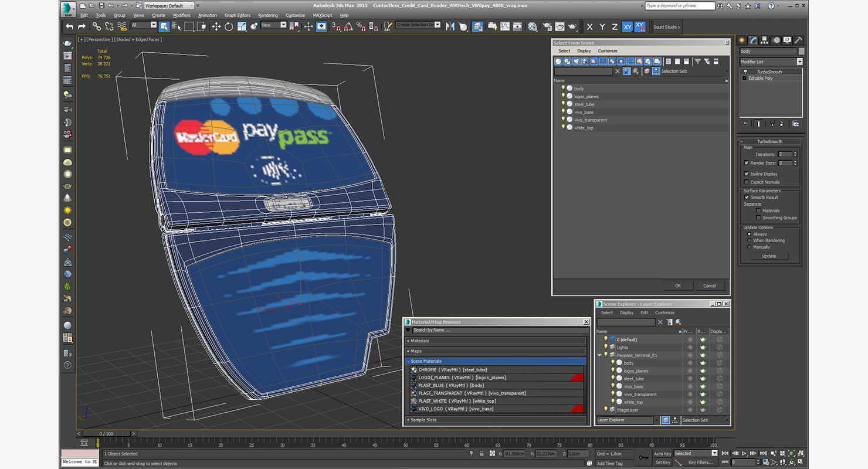
Task: Uncheck the Isoline Display checkbox
Action: (746, 174)
